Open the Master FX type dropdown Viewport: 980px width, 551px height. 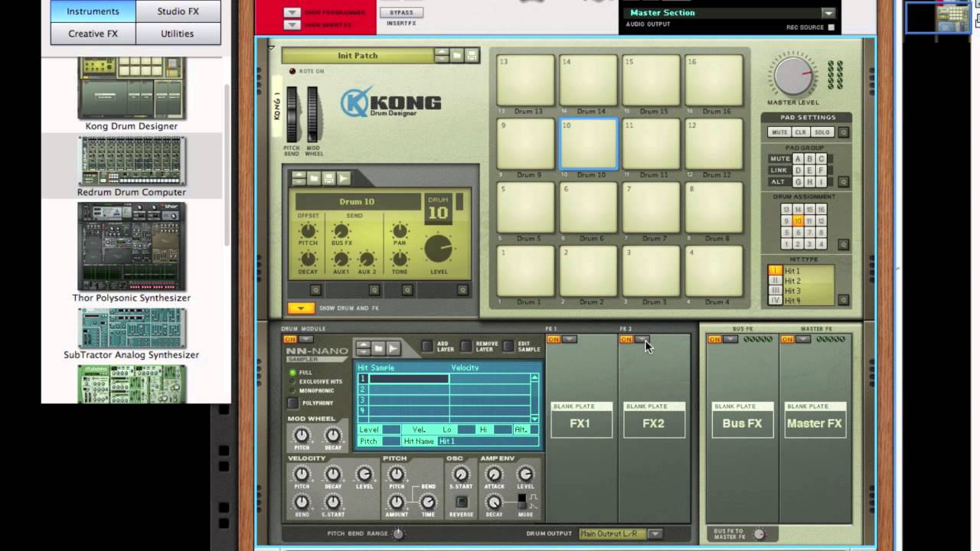(803, 339)
